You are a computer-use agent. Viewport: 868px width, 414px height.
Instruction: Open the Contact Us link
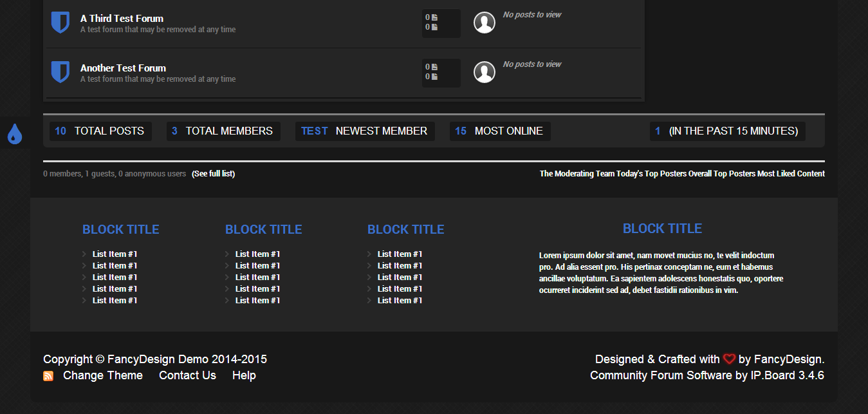pos(187,375)
